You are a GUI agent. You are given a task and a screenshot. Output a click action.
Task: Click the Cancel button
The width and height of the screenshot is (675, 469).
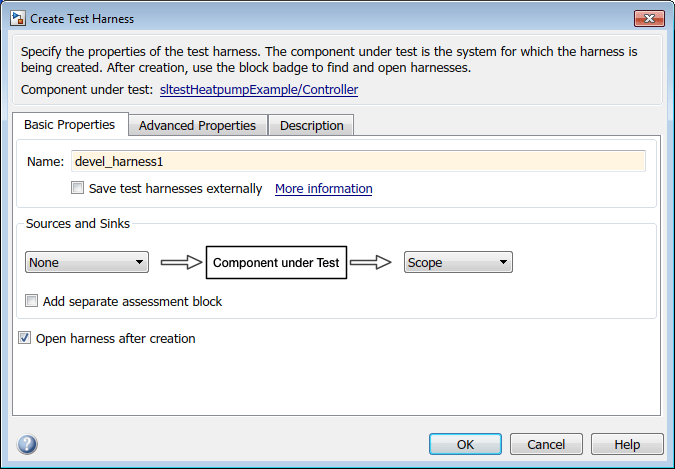(546, 444)
